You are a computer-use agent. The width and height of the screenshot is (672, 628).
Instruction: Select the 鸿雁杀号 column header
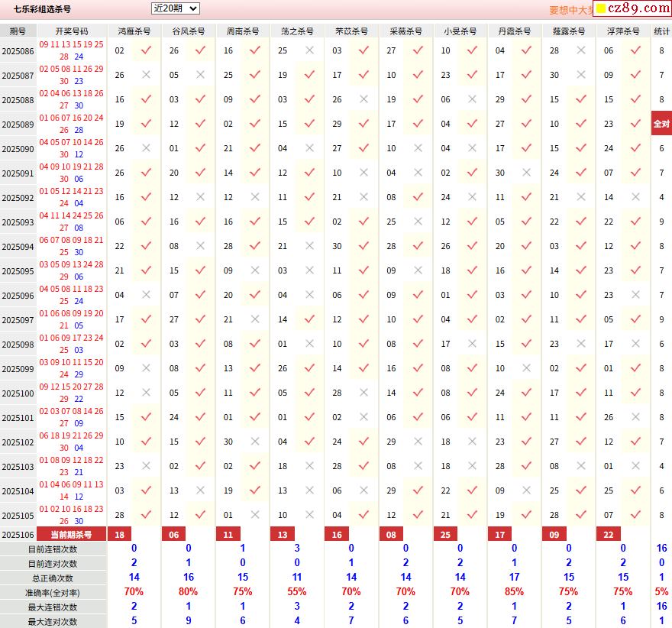point(134,31)
